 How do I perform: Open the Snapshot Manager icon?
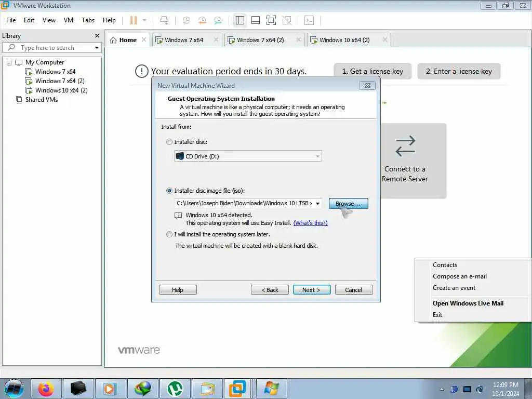pos(218,20)
